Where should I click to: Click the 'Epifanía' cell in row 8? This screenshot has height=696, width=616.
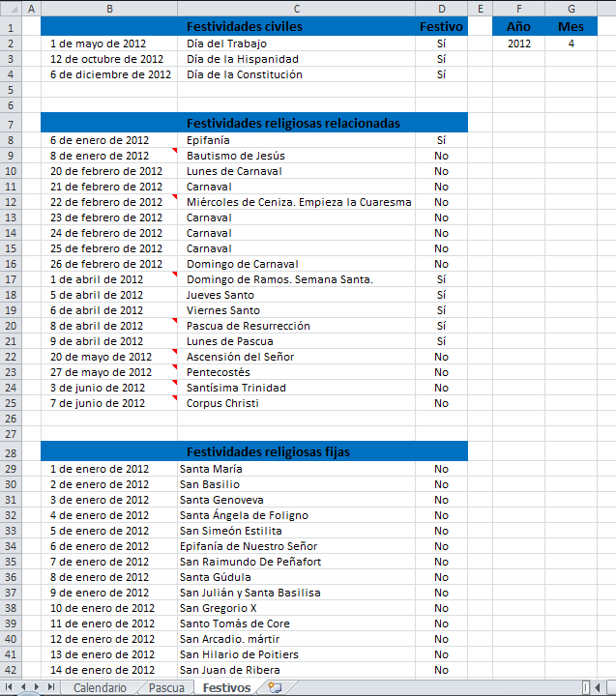pyautogui.click(x=297, y=140)
